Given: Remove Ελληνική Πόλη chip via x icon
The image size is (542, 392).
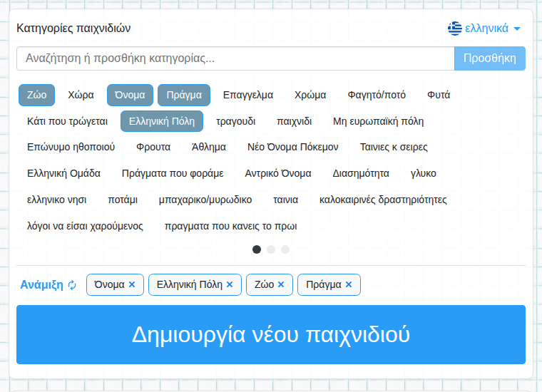Looking at the screenshot, I should (x=230, y=284).
